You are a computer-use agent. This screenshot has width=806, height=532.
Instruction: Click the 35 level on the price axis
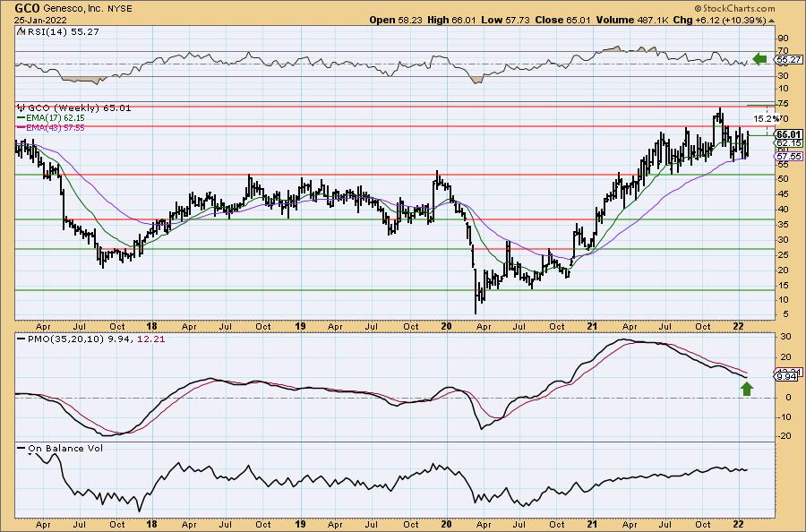pyautogui.click(x=783, y=224)
